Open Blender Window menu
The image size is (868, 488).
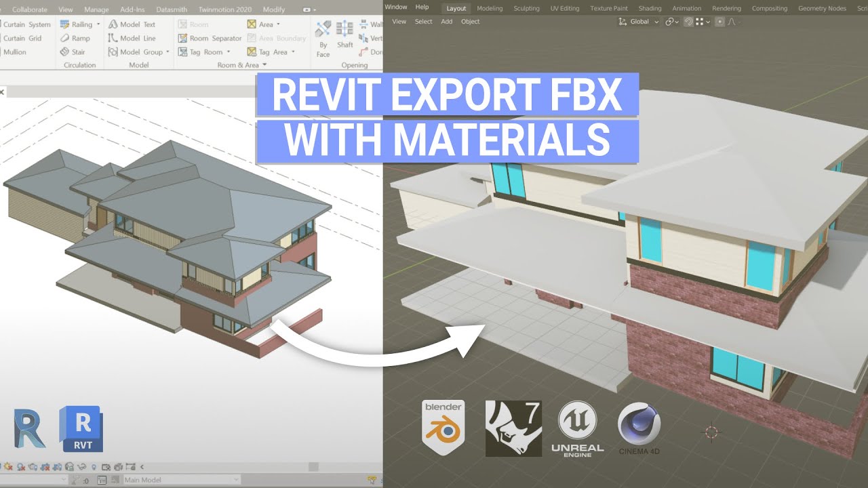click(x=396, y=7)
